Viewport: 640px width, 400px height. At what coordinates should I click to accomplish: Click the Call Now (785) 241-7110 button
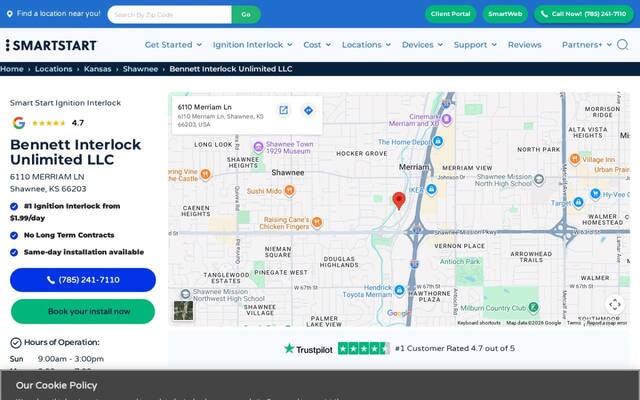point(584,14)
